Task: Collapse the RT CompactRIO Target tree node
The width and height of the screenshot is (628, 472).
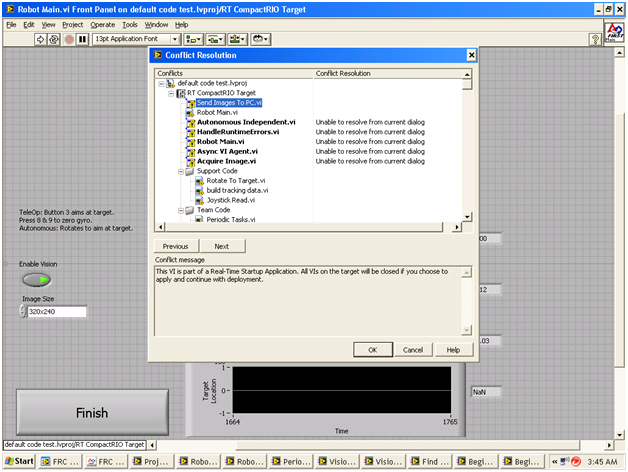Action: 171,93
